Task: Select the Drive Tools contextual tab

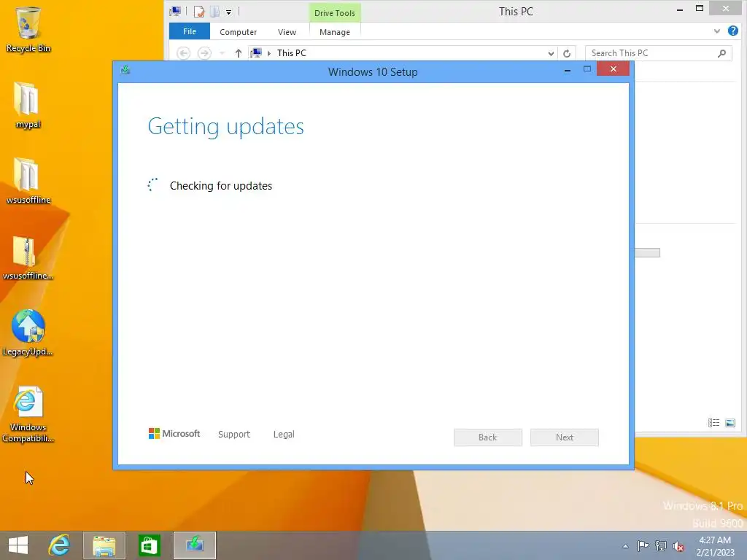Action: pos(334,13)
